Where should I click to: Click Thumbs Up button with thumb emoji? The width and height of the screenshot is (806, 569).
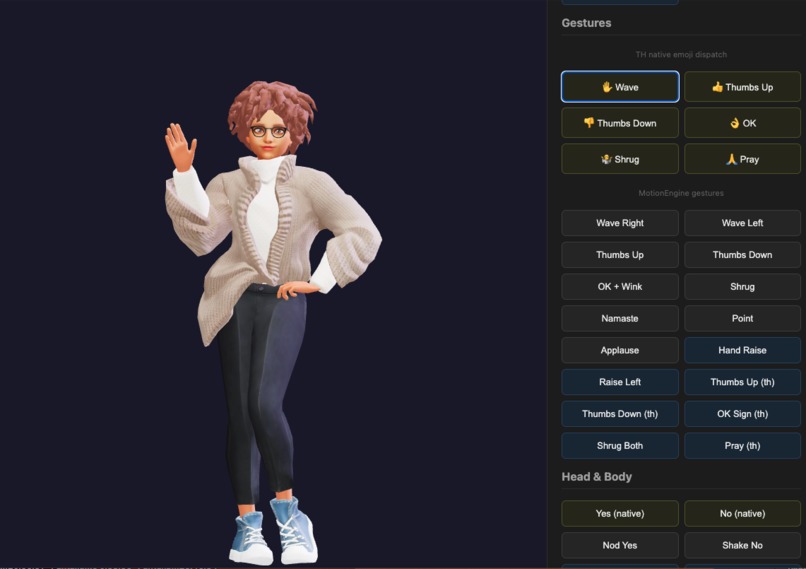[x=742, y=87]
